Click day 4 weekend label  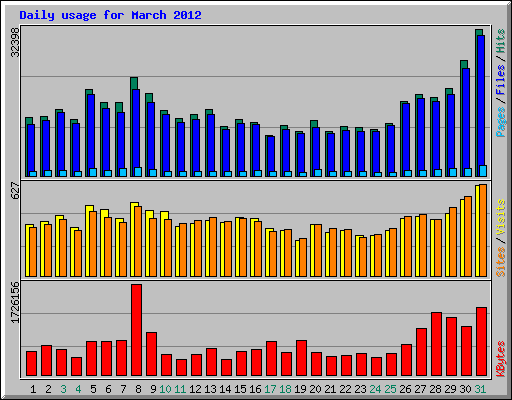pyautogui.click(x=78, y=389)
